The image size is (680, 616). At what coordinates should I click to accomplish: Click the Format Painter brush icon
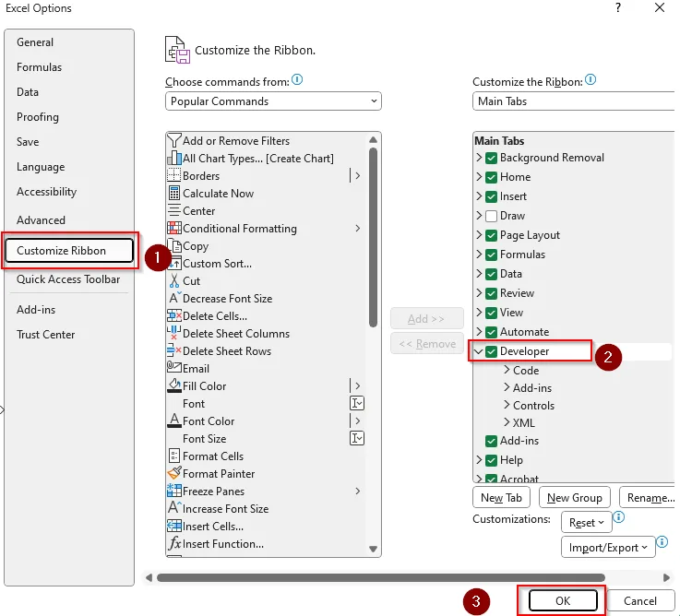point(173,473)
